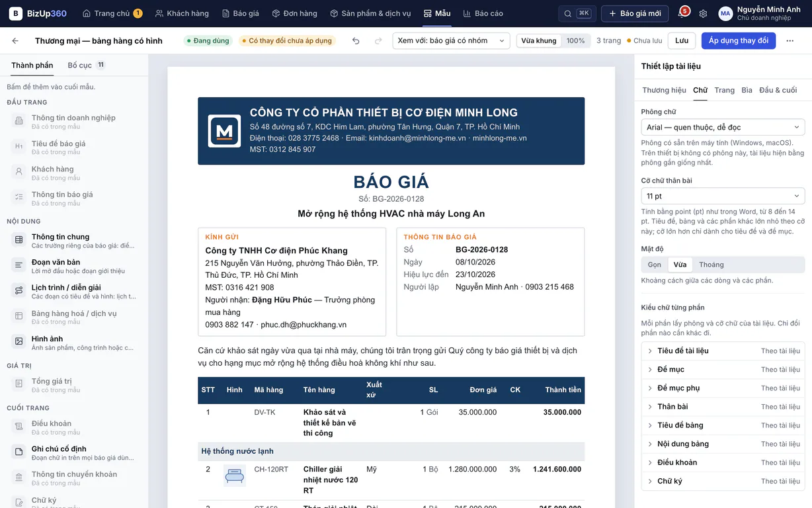Redo the change

pyautogui.click(x=378, y=41)
